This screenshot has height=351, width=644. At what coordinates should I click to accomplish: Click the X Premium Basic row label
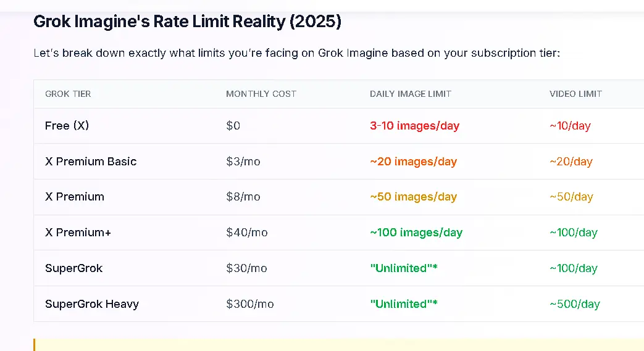coord(91,162)
